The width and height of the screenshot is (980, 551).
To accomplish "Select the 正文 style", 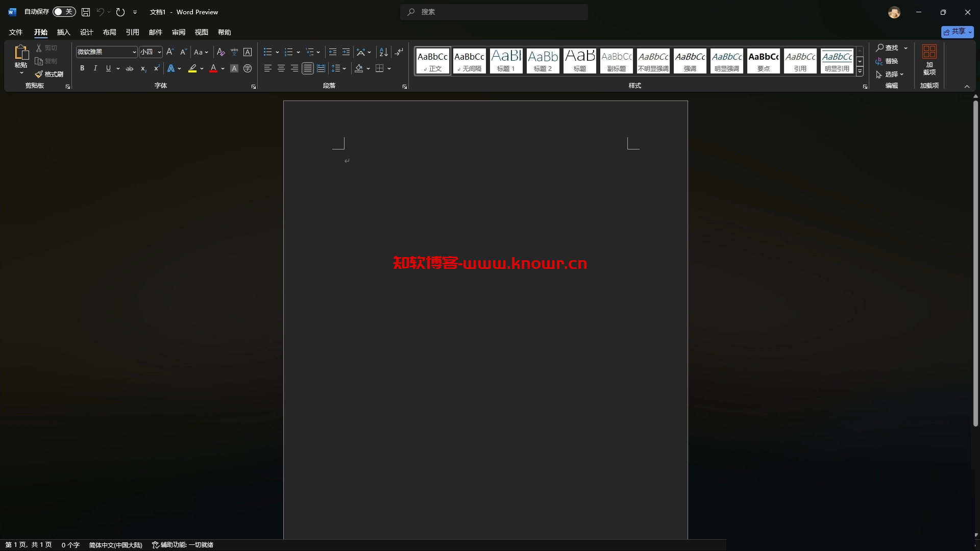I will [433, 61].
